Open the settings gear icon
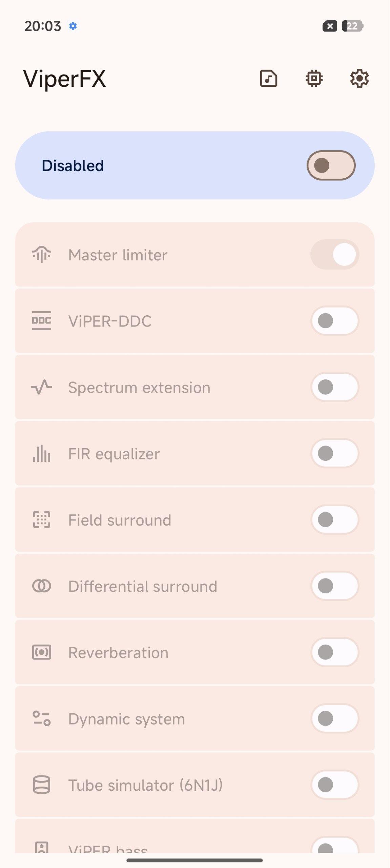Screen dimensions: 390x868 pos(359,79)
